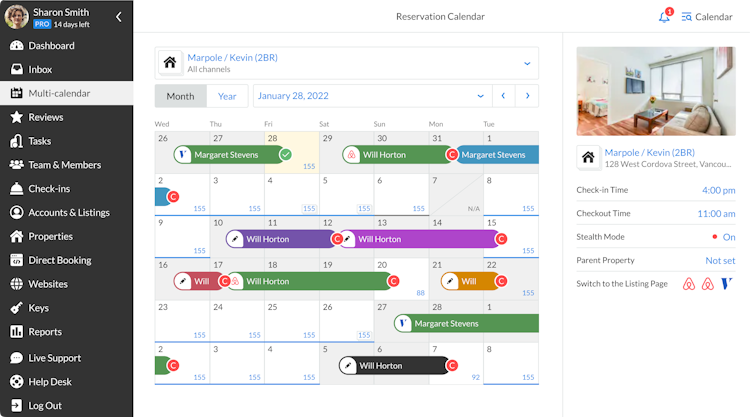This screenshot has width=750, height=417.
Task: Navigate to Direct Booking menu item
Action: pos(59,260)
